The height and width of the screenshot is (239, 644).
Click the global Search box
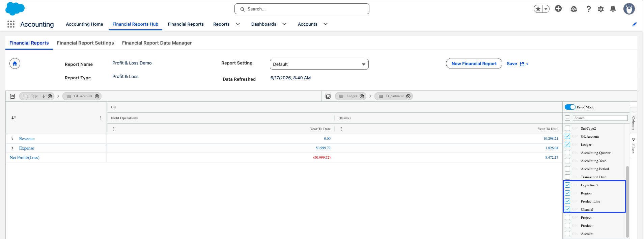pos(302,9)
